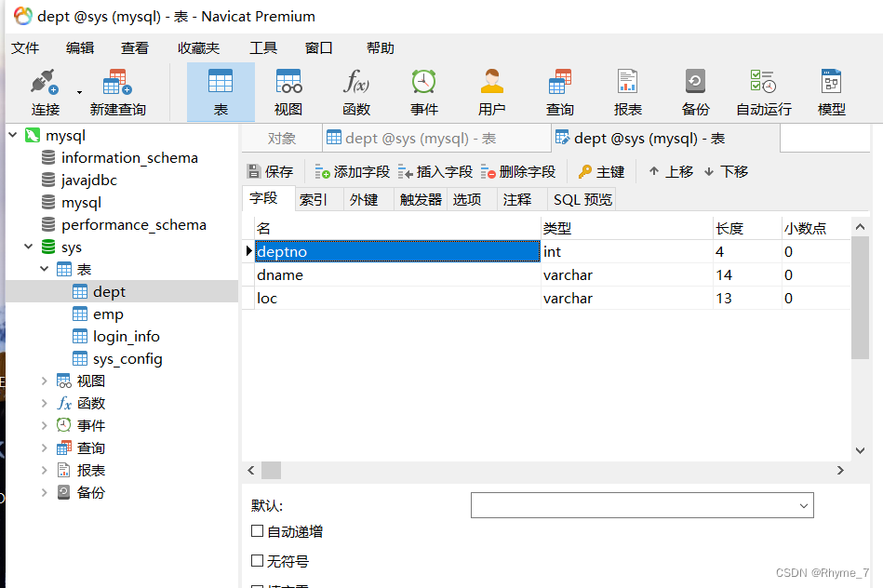Open the 视图 (Views) toolbar icon
883x588 pixels.
click(288, 90)
